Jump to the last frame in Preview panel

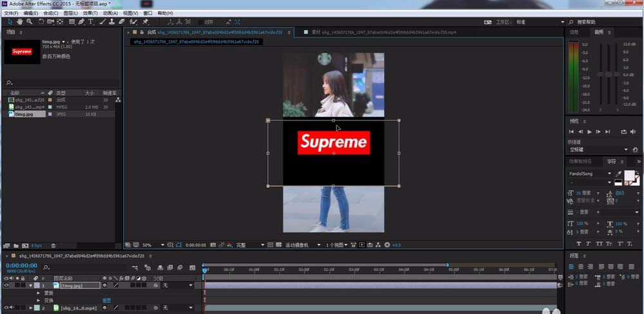click(607, 132)
